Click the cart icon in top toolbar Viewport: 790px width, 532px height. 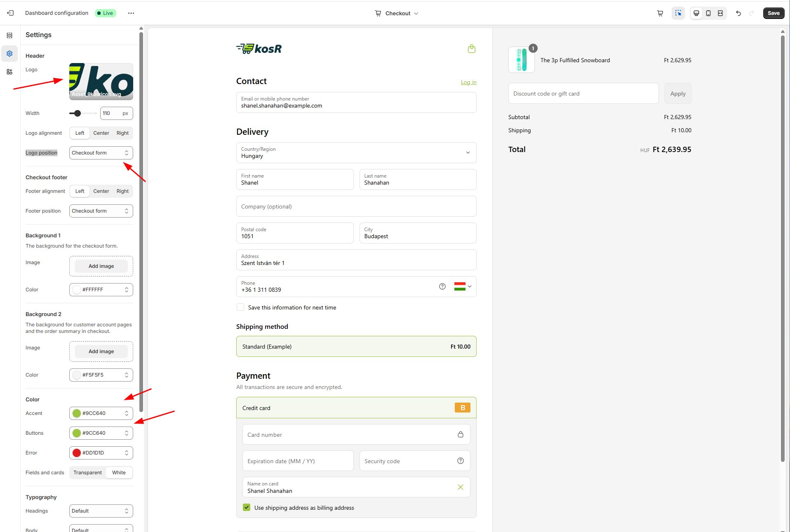[660, 13]
